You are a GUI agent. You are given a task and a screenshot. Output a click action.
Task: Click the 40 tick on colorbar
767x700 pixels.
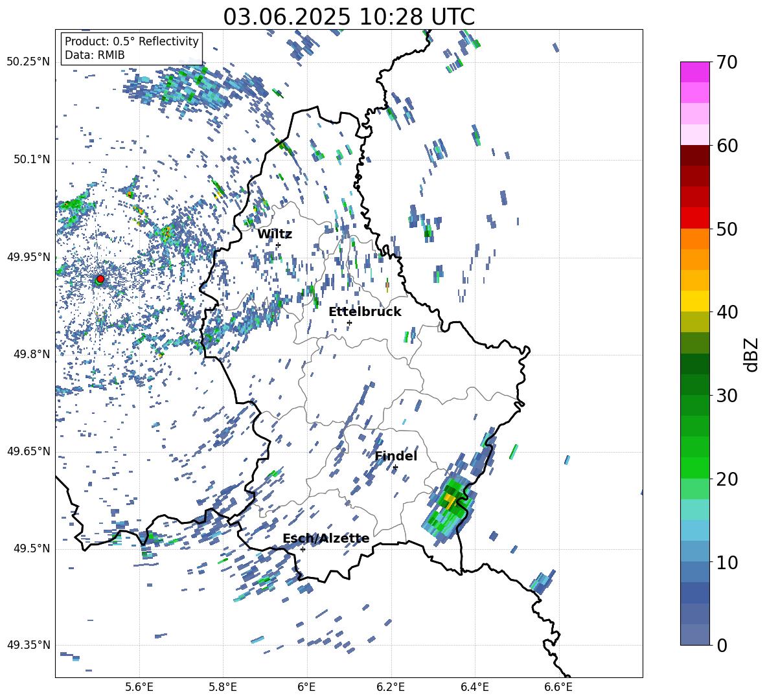tap(726, 312)
